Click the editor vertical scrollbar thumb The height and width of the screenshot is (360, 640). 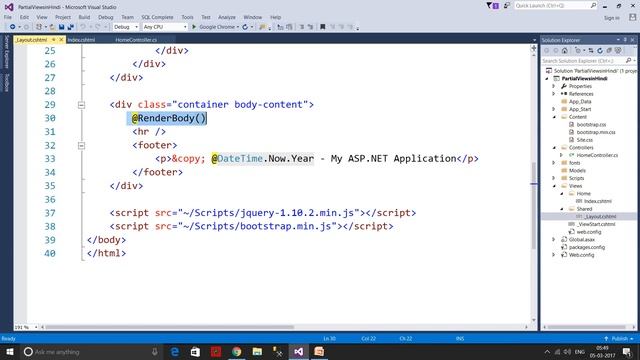[533, 205]
